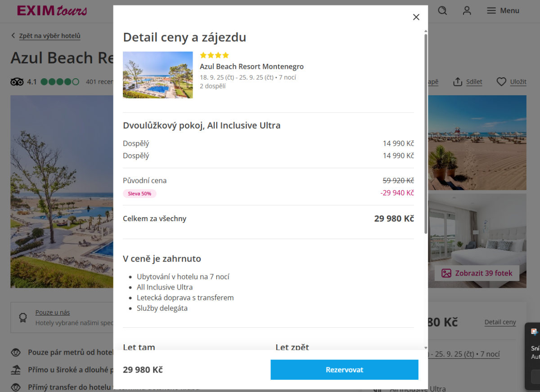Viewport: 540px width, 392px height.
Task: Click the Azul Beach Resort thumbnail image
Action: pyautogui.click(x=157, y=75)
